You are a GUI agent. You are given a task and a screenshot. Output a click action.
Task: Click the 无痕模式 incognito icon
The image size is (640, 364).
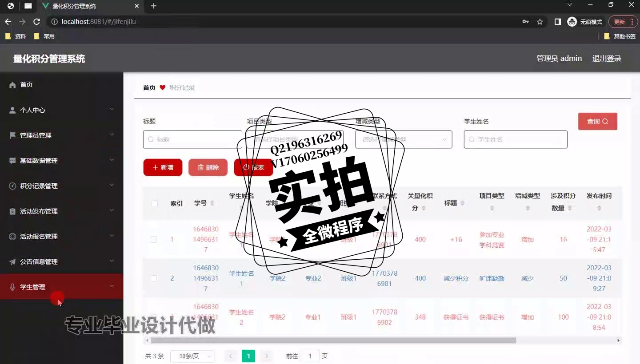click(572, 22)
